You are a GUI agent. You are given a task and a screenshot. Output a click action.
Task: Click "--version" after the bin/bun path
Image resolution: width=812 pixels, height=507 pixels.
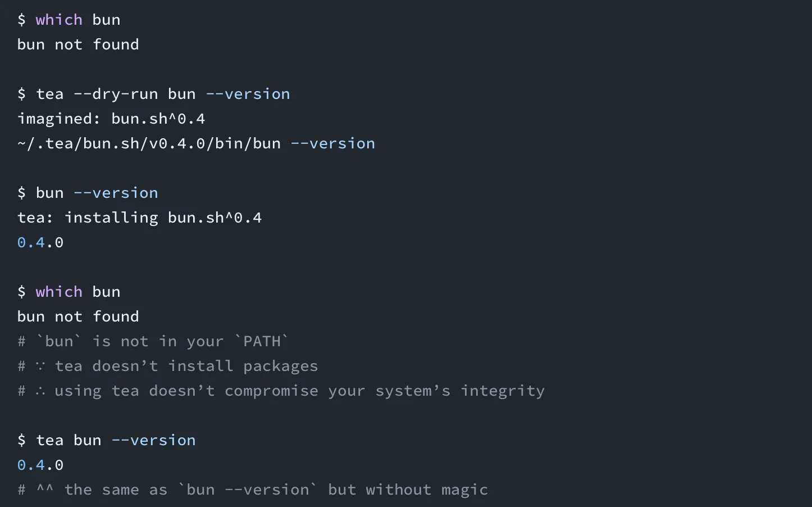pyautogui.click(x=332, y=143)
